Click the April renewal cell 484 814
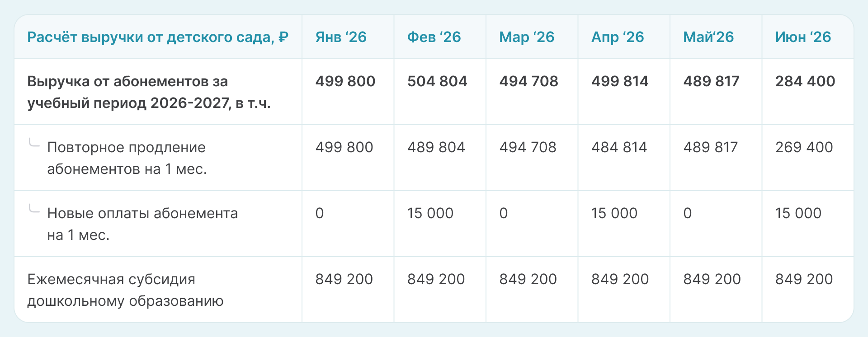The height and width of the screenshot is (337, 868). (619, 147)
